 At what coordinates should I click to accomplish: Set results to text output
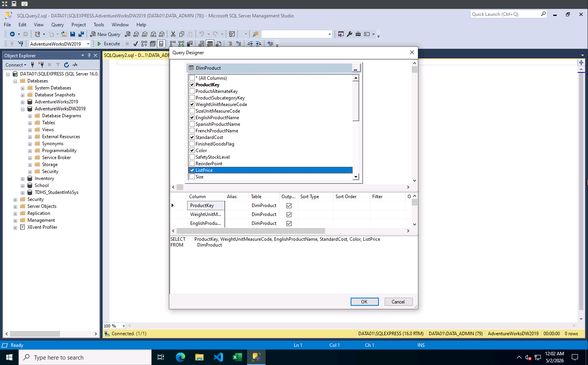(x=201, y=44)
